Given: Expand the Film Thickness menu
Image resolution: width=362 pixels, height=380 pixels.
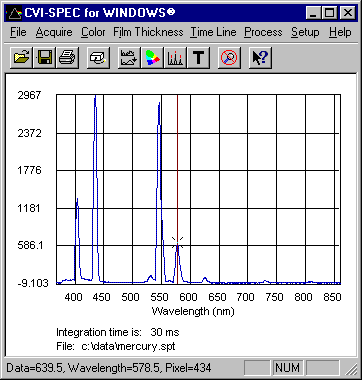Looking at the screenshot, I should click(x=148, y=32).
